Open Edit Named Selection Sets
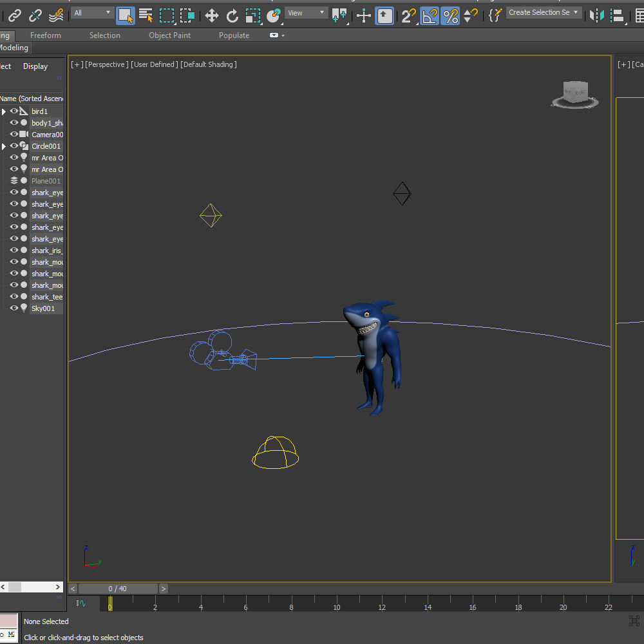This screenshot has height=644, width=644. pos(495,15)
